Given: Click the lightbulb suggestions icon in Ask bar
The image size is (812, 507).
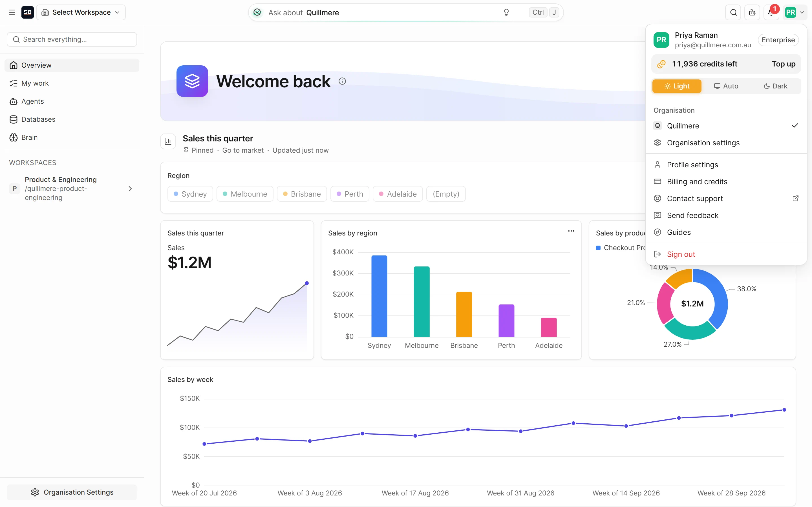Looking at the screenshot, I should point(506,12).
